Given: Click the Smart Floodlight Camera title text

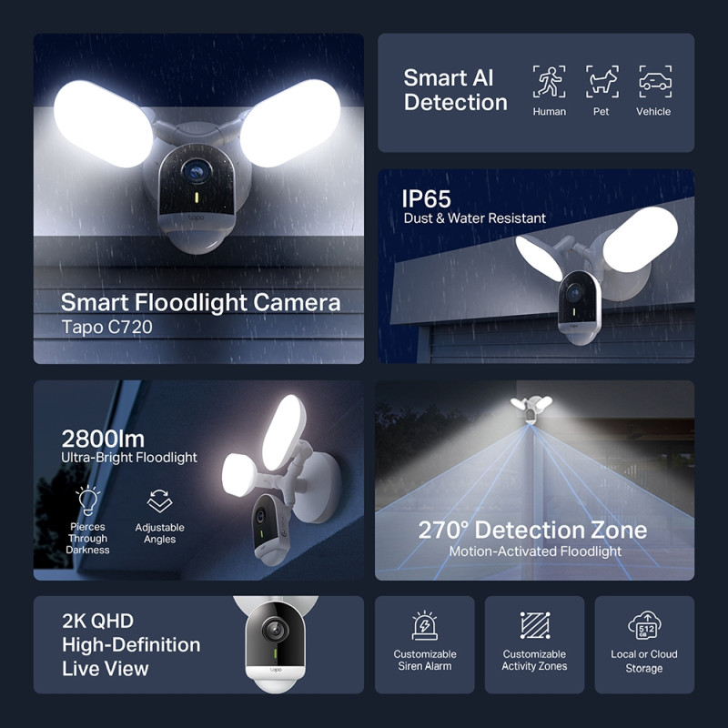Looking at the screenshot, I should (x=200, y=303).
